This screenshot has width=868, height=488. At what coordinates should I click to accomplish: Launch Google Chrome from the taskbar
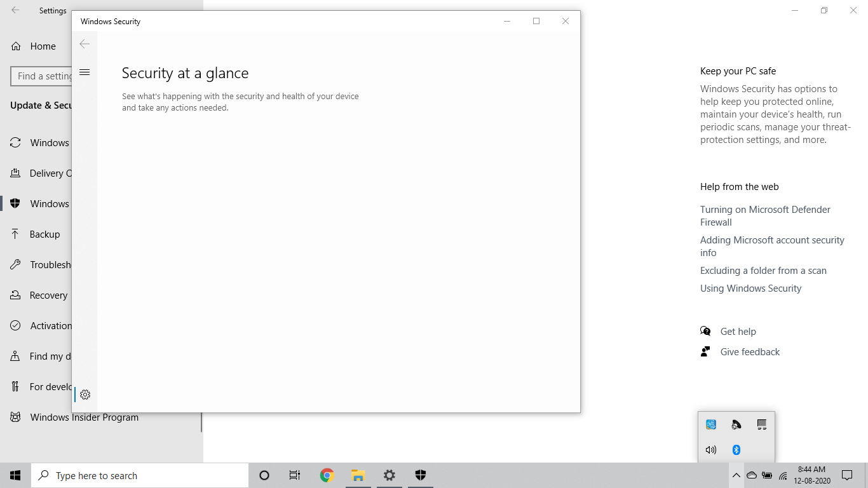pos(327,475)
